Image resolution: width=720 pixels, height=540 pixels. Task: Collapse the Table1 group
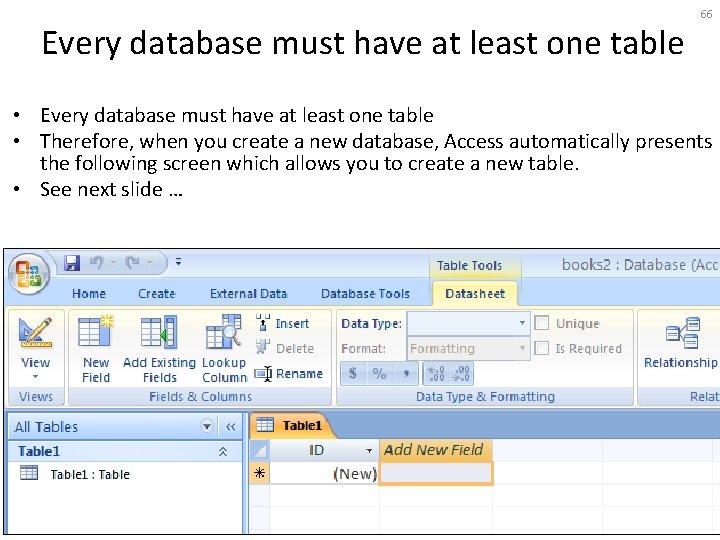point(223,451)
